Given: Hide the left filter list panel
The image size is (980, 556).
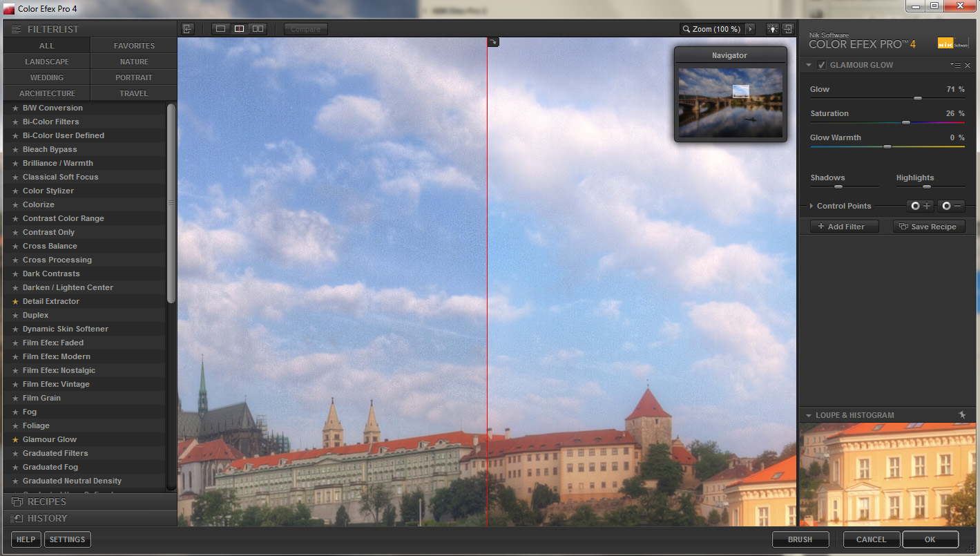Looking at the screenshot, I should [187, 29].
